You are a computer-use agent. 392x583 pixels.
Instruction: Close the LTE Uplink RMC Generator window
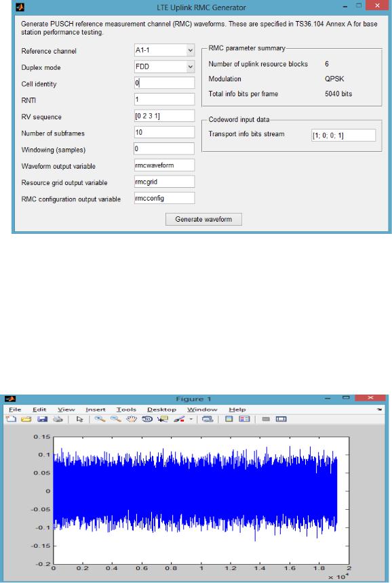pyautogui.click(x=378, y=5)
